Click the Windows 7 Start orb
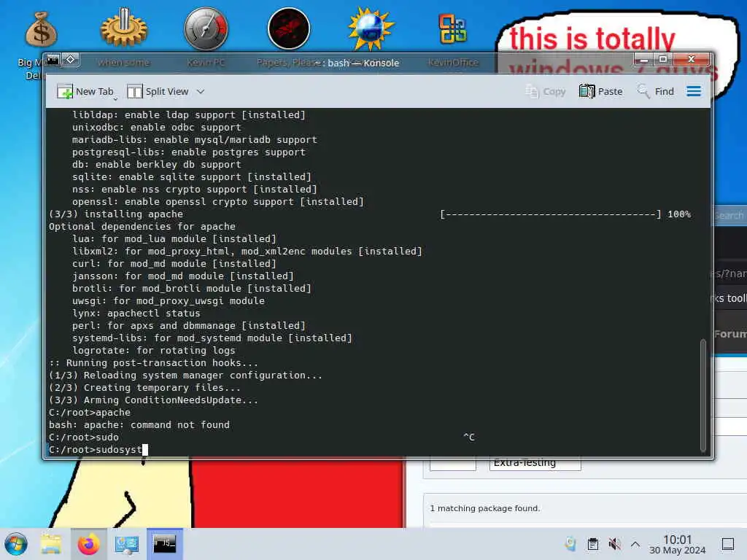The image size is (747, 560). pyautogui.click(x=16, y=544)
